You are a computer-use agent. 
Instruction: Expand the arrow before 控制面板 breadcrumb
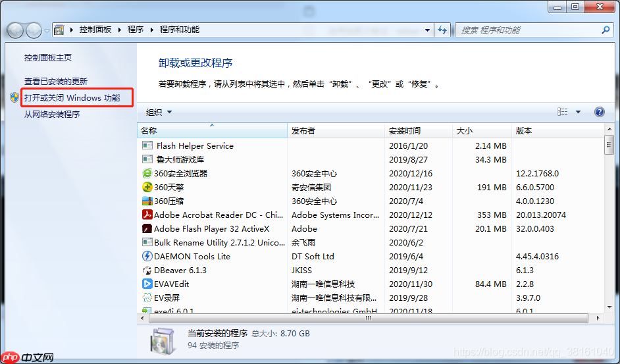point(72,30)
